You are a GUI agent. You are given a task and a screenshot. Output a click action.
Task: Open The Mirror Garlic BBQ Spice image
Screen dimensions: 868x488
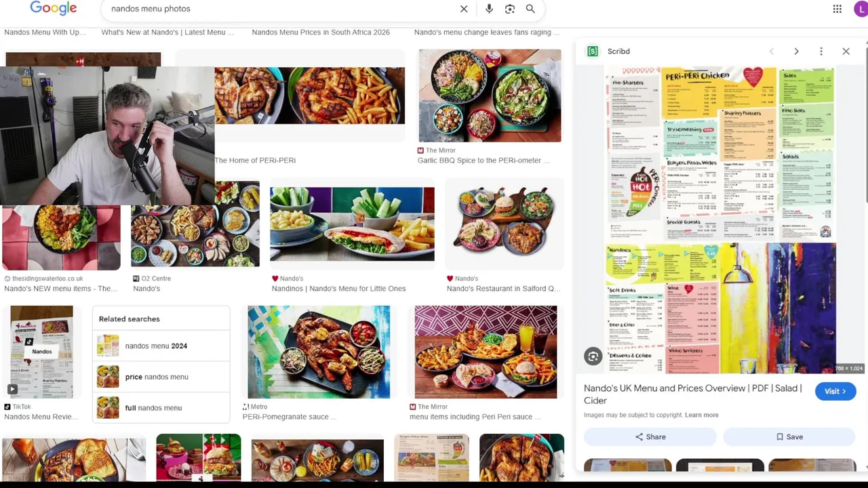pyautogui.click(x=490, y=96)
